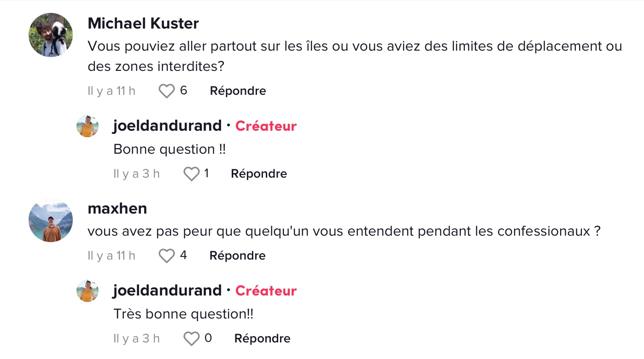The image size is (644, 359).
Task: Open maxhen username link
Action: coord(117,208)
